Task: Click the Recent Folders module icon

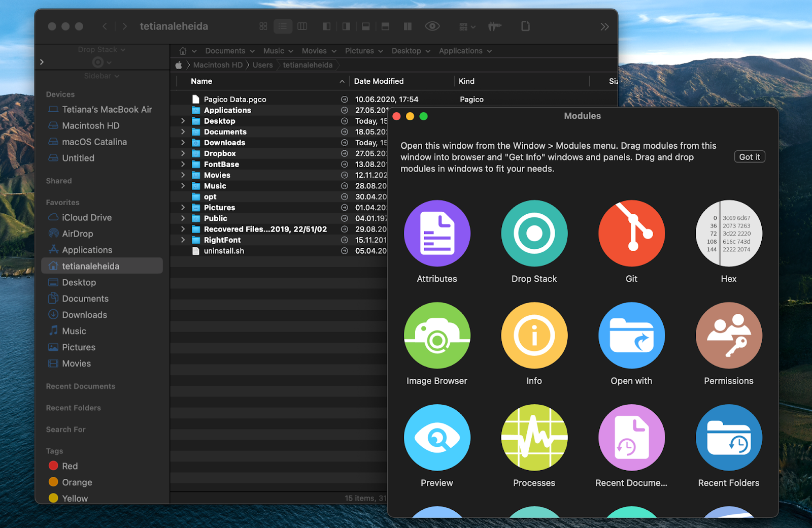Action: (x=728, y=438)
